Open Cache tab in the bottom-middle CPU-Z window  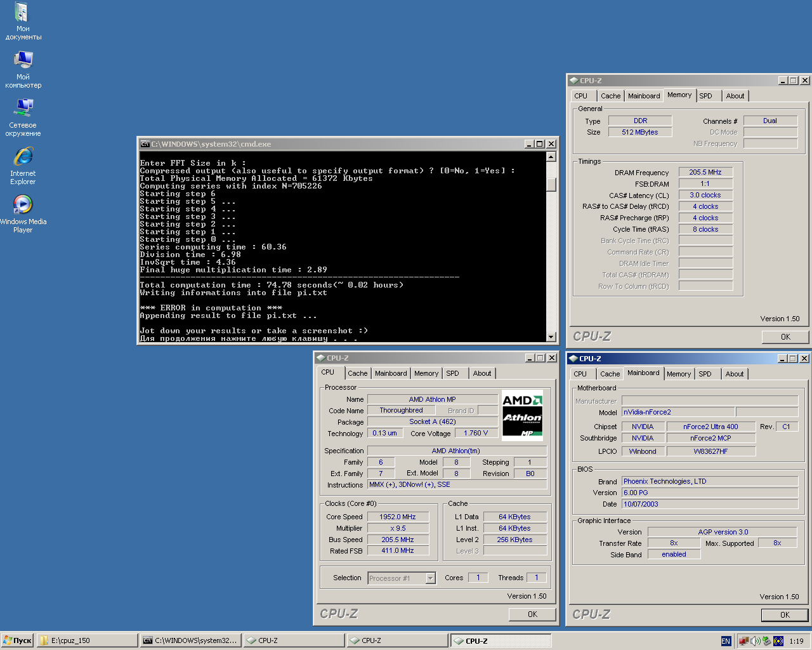(x=357, y=373)
